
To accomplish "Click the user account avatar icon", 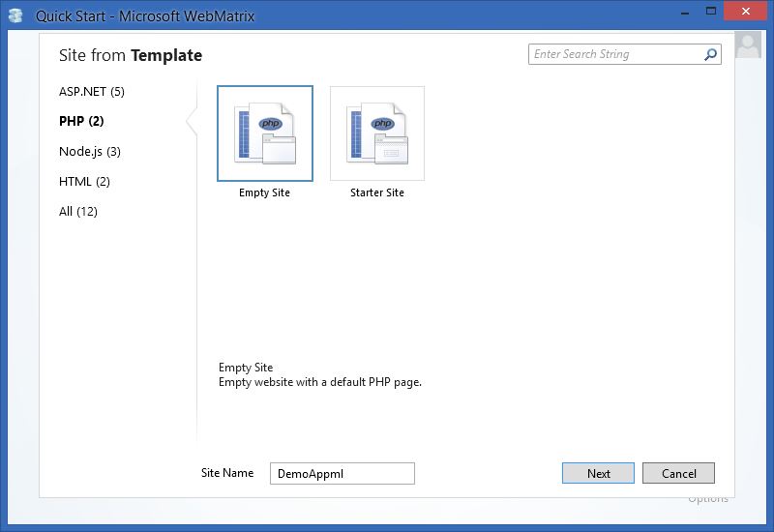I will (748, 45).
